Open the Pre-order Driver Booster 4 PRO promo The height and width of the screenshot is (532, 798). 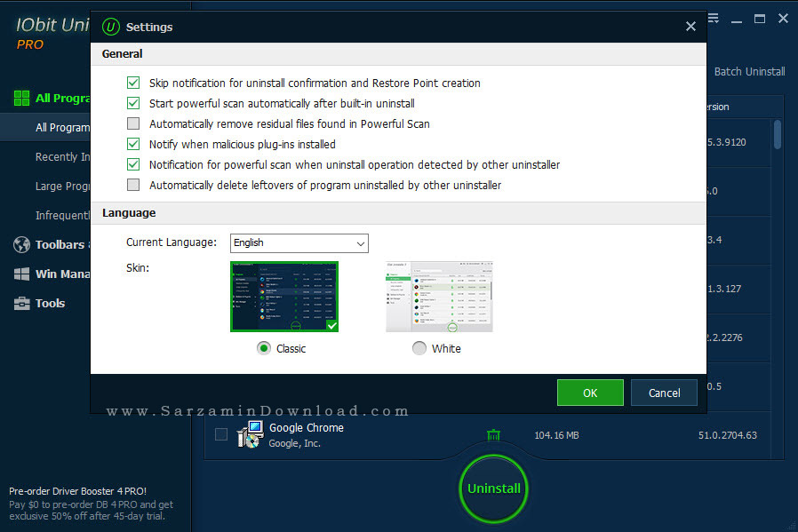[92, 504]
